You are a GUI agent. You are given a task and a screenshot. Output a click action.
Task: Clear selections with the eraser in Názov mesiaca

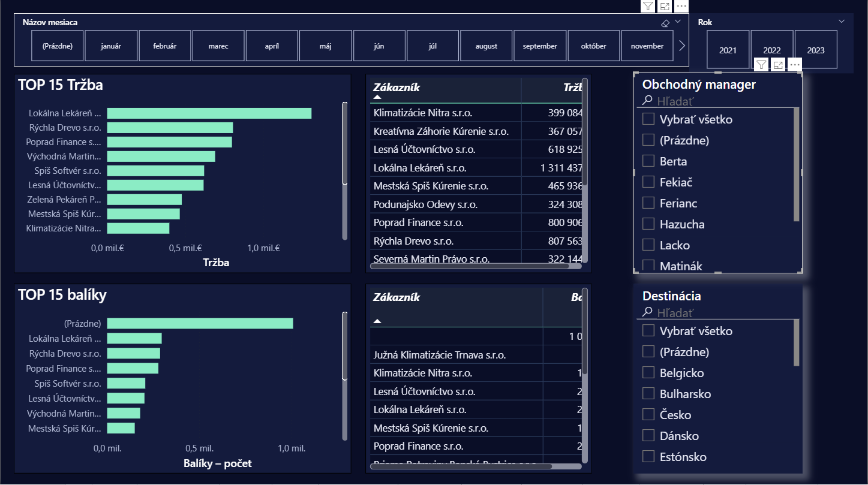pyautogui.click(x=665, y=23)
